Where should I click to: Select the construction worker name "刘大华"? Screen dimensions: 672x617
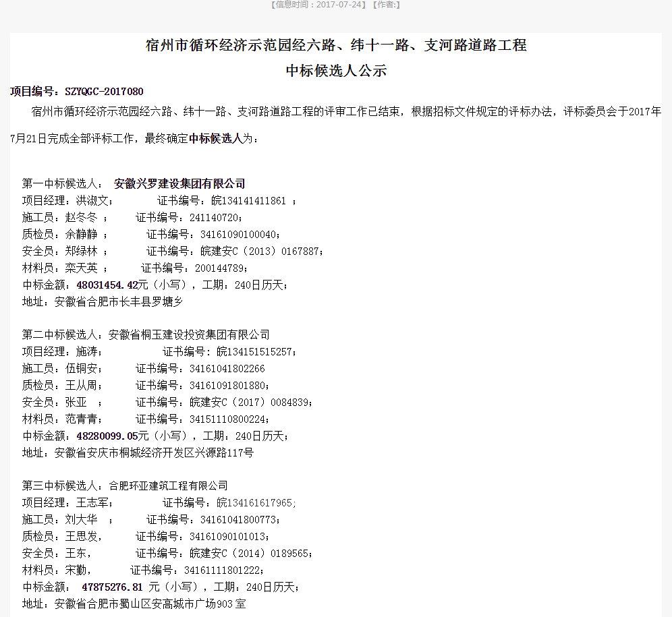coord(82,520)
